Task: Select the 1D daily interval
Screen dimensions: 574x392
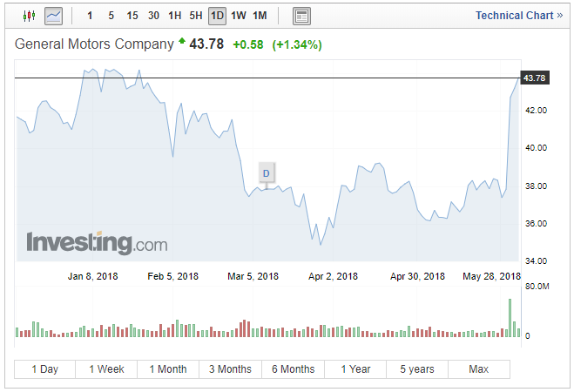Action: (x=217, y=16)
